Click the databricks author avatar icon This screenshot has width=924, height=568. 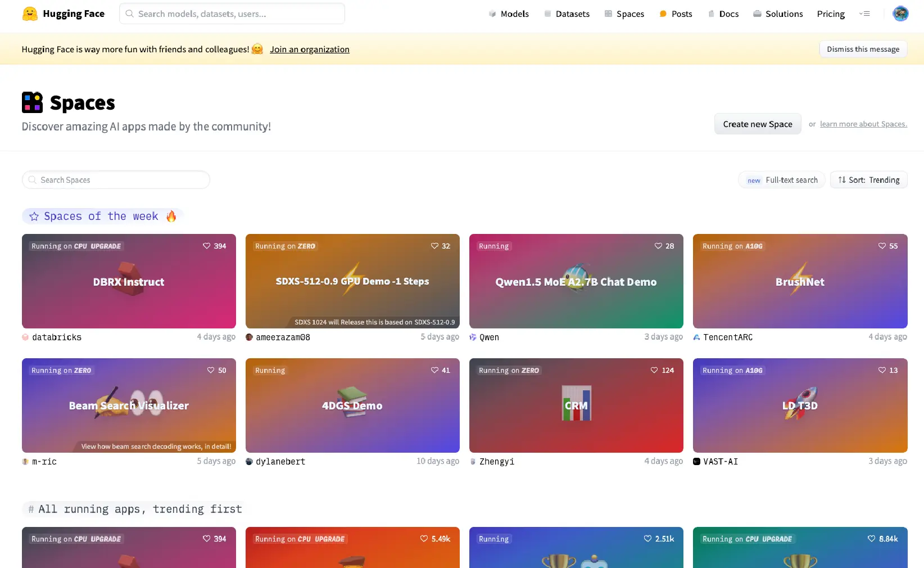click(25, 337)
